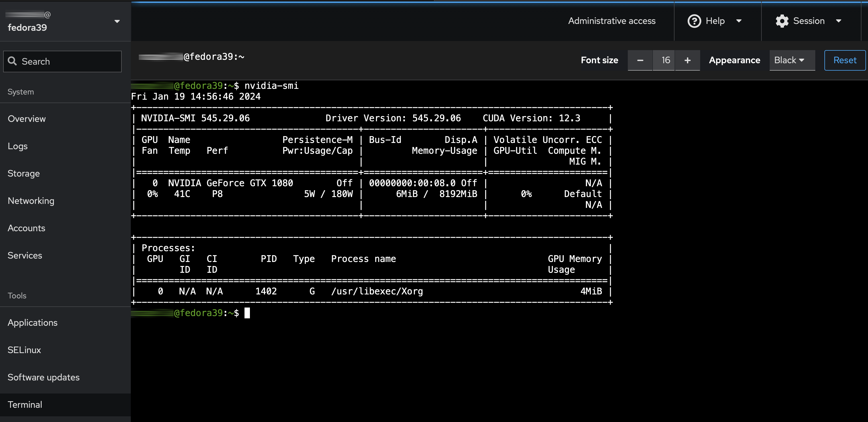The height and width of the screenshot is (422, 868).
Task: Open the SELinux page
Action: tap(24, 350)
